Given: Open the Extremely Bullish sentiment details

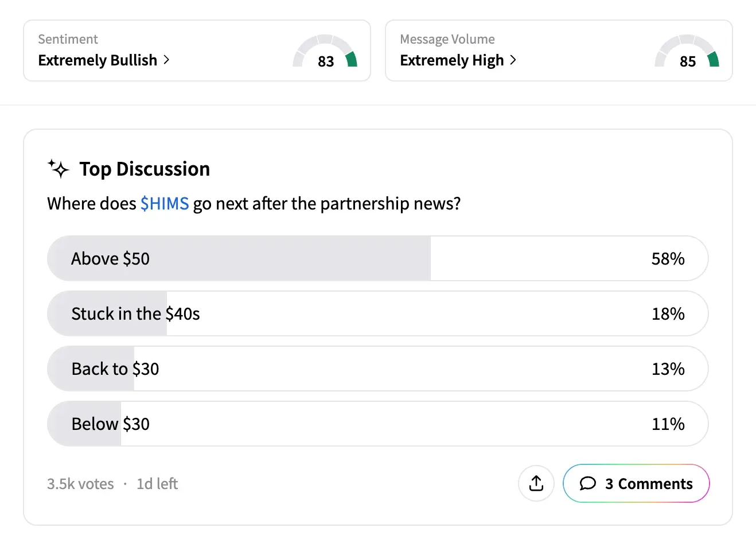Looking at the screenshot, I should tap(104, 60).
